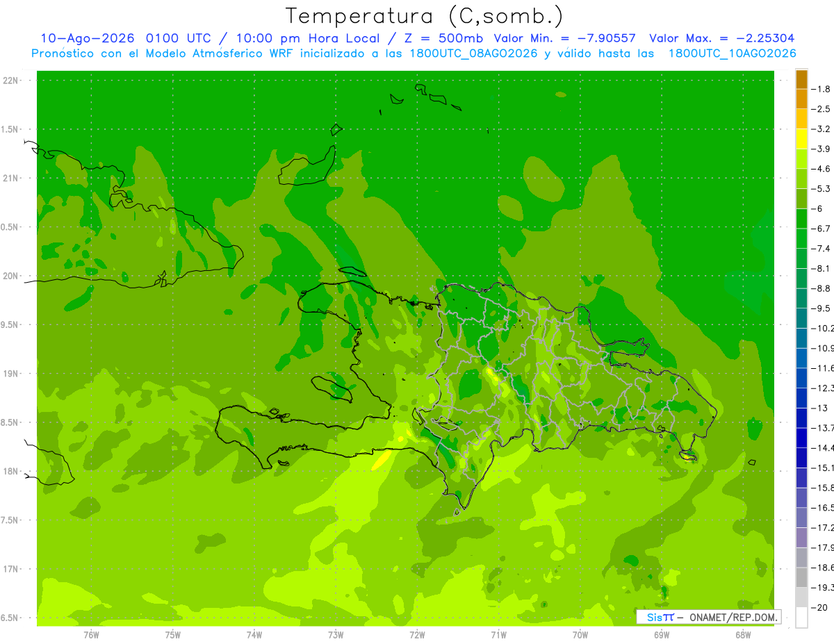
Task: Click the "68W" longitude label
Action: click(743, 634)
